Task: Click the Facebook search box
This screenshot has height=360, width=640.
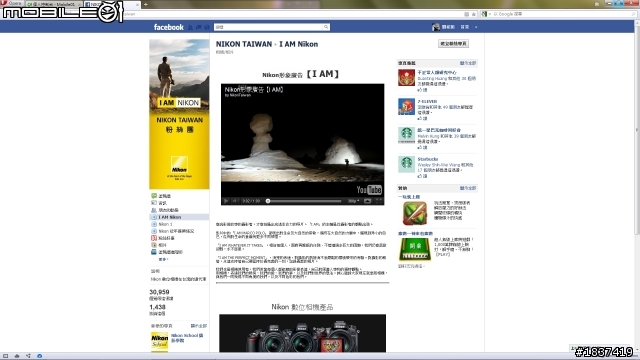Action: 272,27
